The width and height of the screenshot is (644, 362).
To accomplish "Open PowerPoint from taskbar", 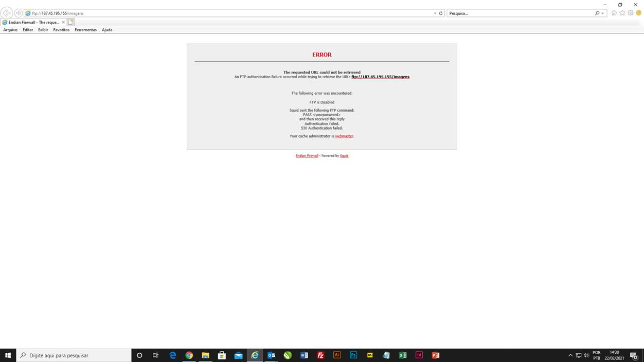I will pos(436,355).
